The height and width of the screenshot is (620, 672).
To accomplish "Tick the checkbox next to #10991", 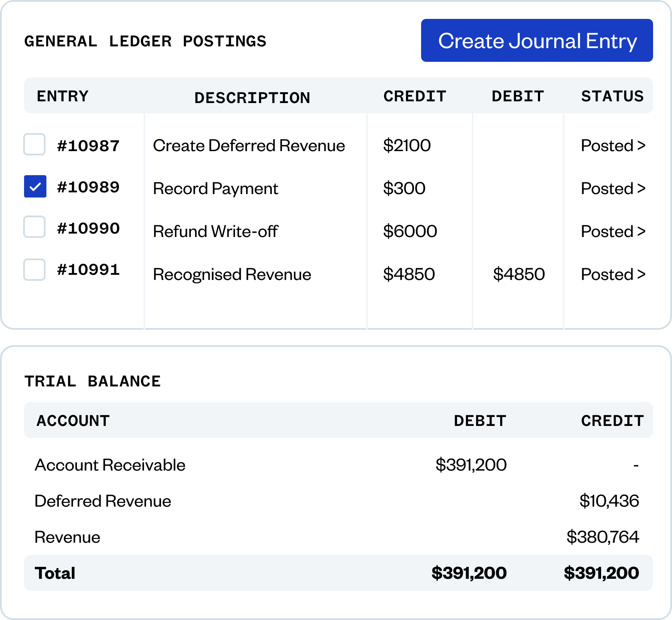I will coord(34,270).
